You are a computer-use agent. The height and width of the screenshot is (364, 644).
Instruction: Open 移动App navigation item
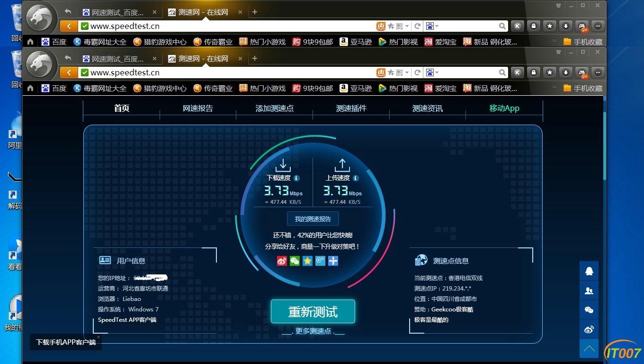504,108
